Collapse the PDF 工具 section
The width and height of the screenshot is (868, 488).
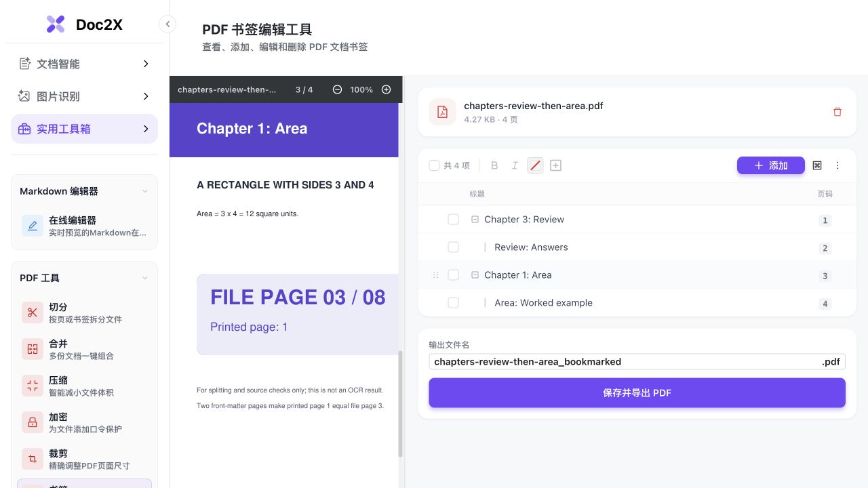point(144,279)
